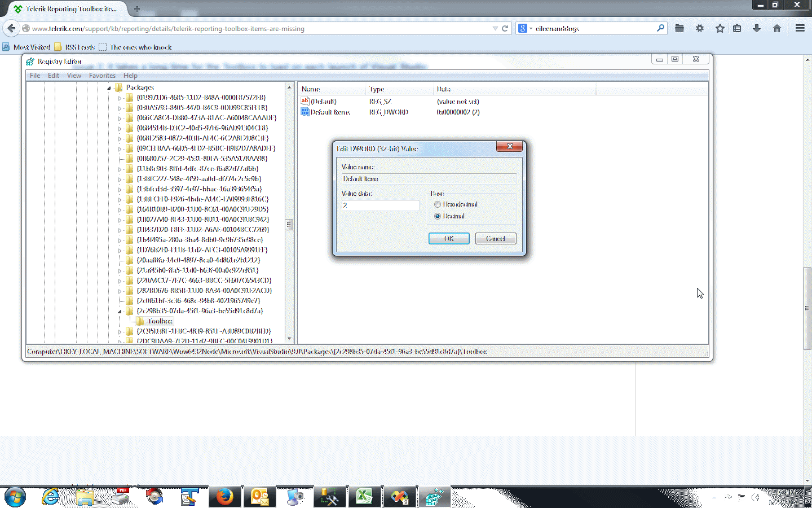Open the Registry Editor Help menu

coord(130,76)
